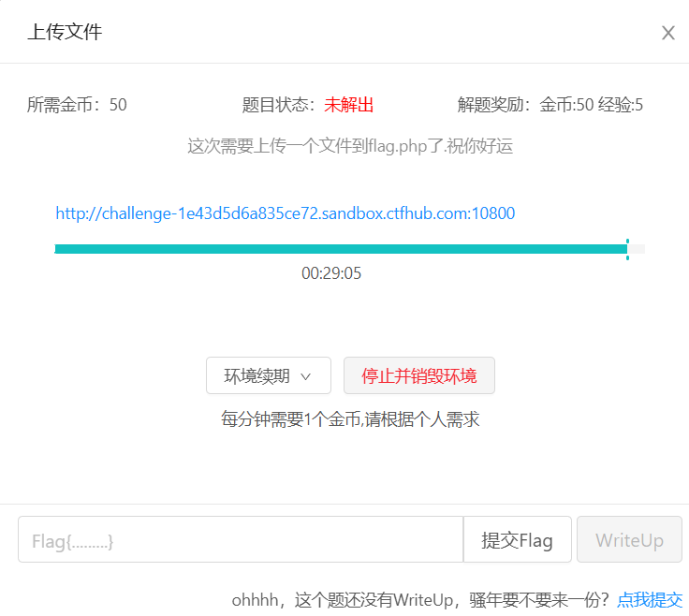The height and width of the screenshot is (616, 689).
Task: Click the marker at the progress bar end
Action: pos(627,249)
